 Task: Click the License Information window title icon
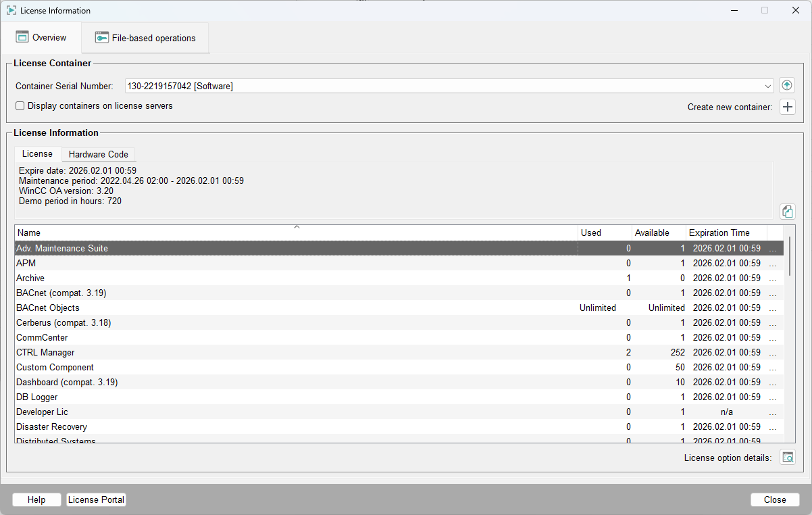click(11, 11)
